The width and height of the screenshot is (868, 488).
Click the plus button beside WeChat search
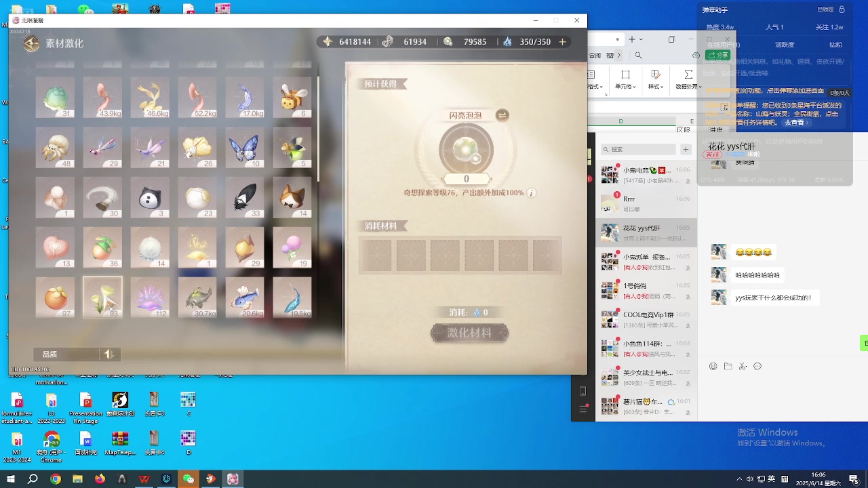[x=686, y=149]
